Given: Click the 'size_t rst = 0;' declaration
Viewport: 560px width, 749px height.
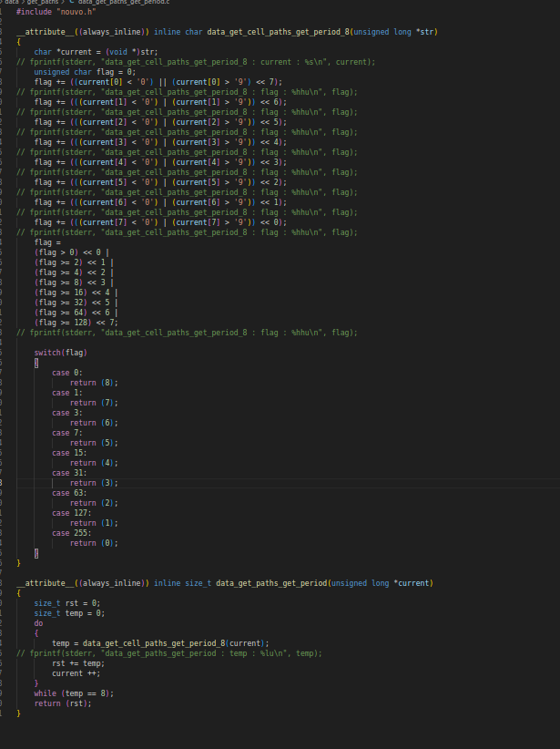Looking at the screenshot, I should (67, 603).
